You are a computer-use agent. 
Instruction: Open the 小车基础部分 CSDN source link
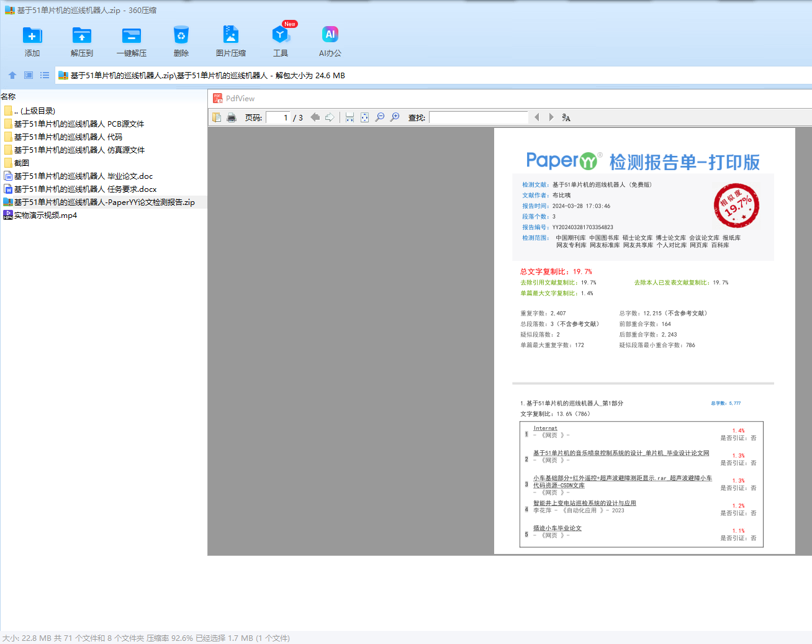pos(623,481)
